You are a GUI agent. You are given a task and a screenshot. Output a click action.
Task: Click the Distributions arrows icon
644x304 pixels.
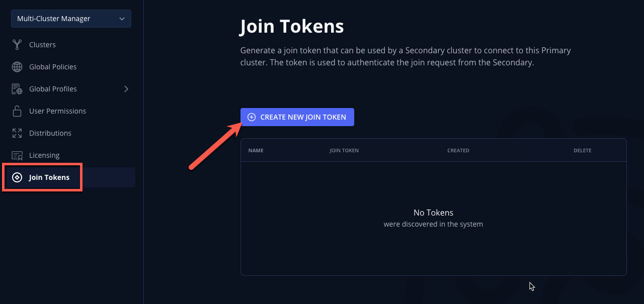[x=17, y=133]
